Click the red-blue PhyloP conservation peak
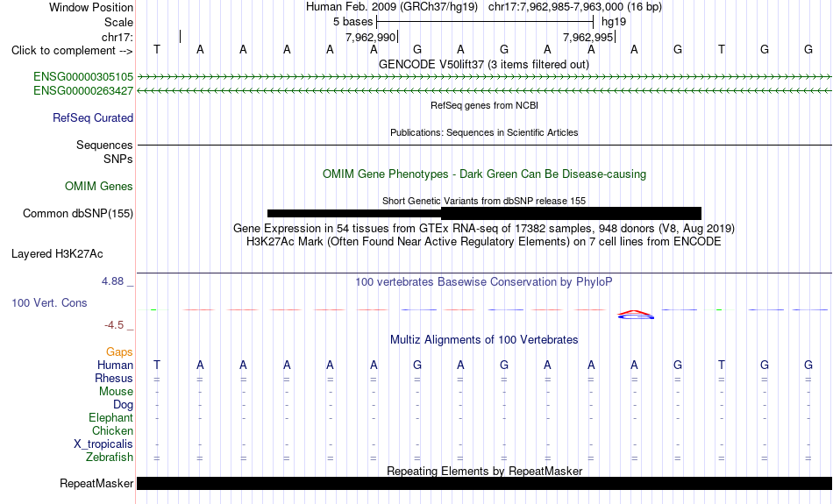 coord(636,315)
